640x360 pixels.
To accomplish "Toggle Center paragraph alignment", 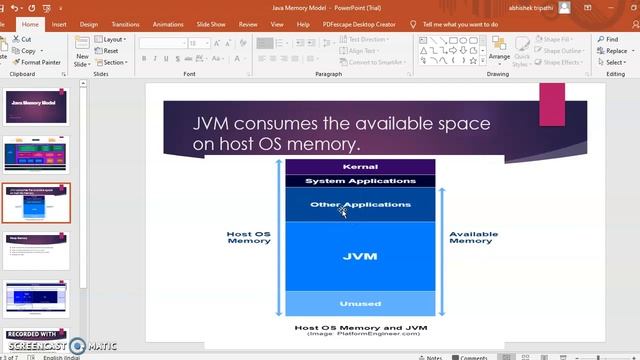I will tap(273, 59).
